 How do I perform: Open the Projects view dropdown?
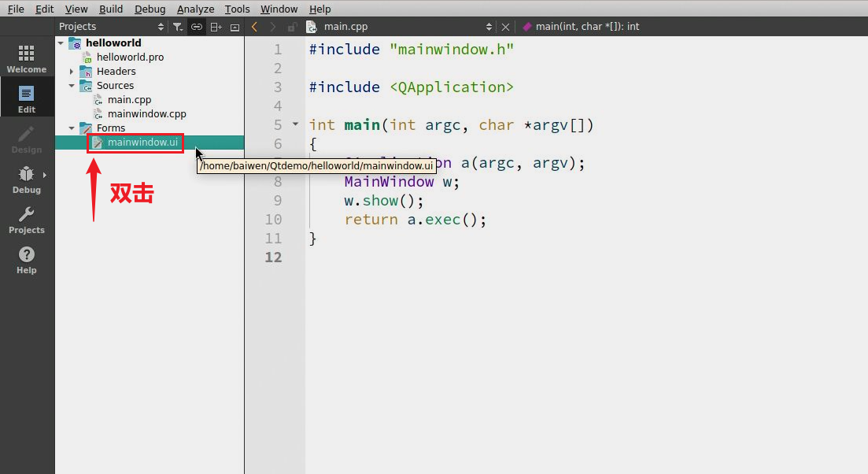point(161,27)
